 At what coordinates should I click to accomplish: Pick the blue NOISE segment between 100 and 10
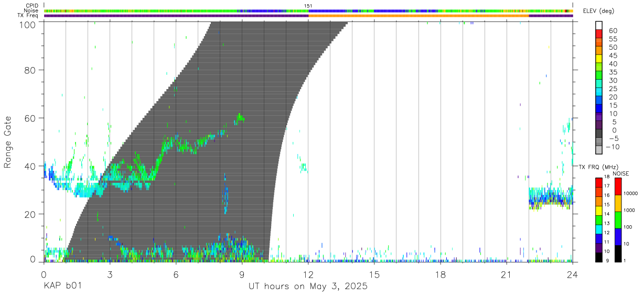coord(618,237)
